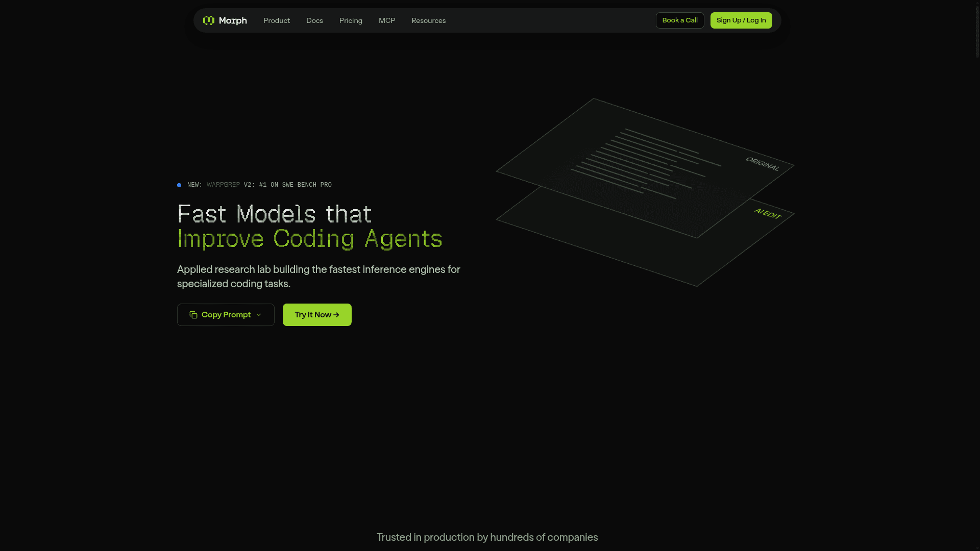Click Sign Up / Log In button

(741, 20)
